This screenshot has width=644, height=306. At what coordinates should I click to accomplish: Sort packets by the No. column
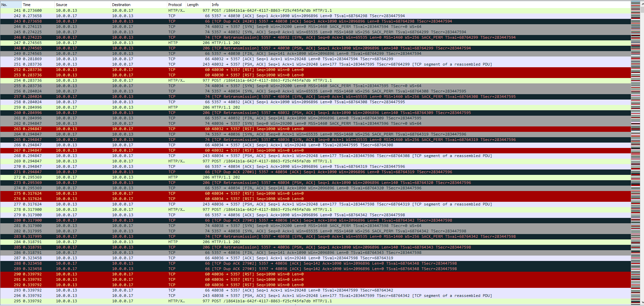coord(10,4)
